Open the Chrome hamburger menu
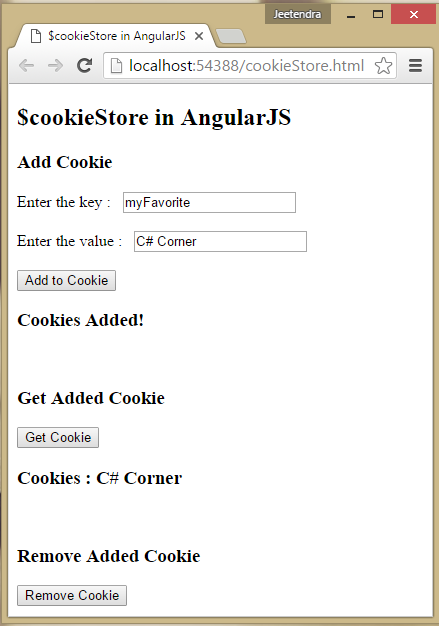The height and width of the screenshot is (626, 439). point(415,65)
